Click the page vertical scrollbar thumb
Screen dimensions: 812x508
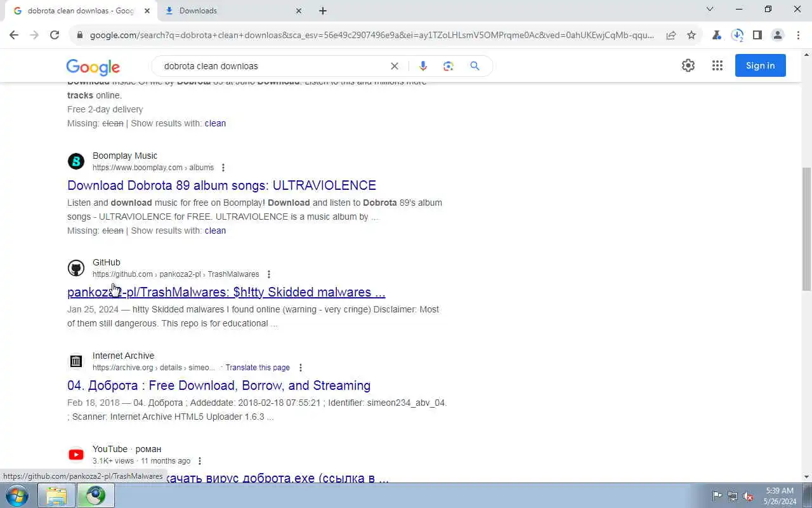point(806,229)
